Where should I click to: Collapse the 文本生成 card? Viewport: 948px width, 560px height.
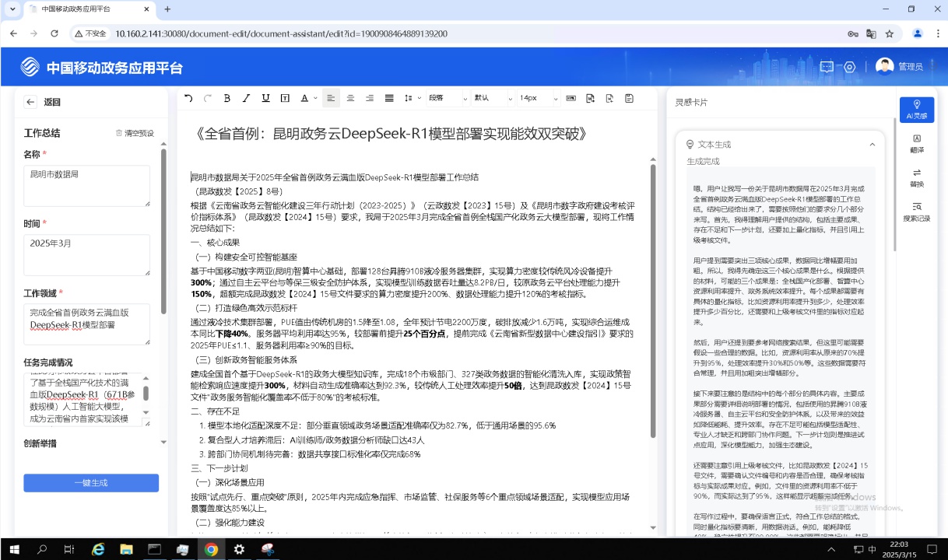(x=872, y=145)
